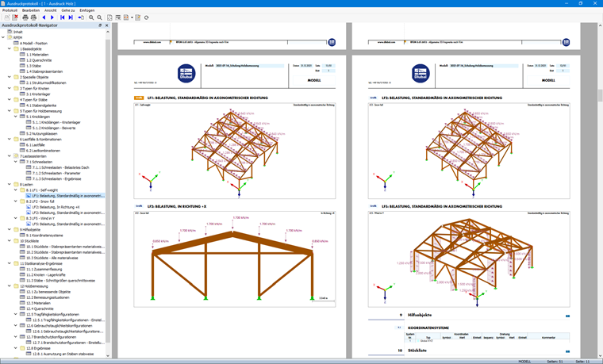Click the zoom out magnifier icon
The image size is (603, 364).
tap(100, 17)
